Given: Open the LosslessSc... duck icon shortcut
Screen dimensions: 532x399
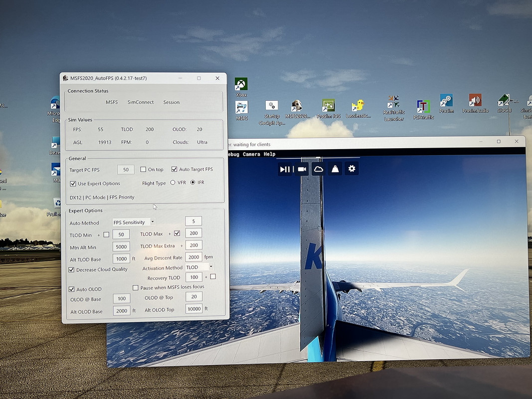Looking at the screenshot, I should (x=358, y=109).
